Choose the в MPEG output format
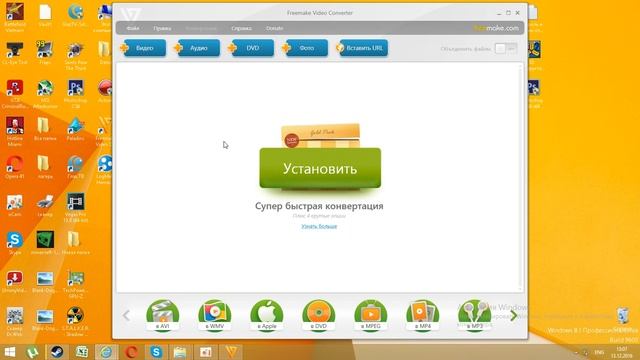640x360 pixels. 371,316
